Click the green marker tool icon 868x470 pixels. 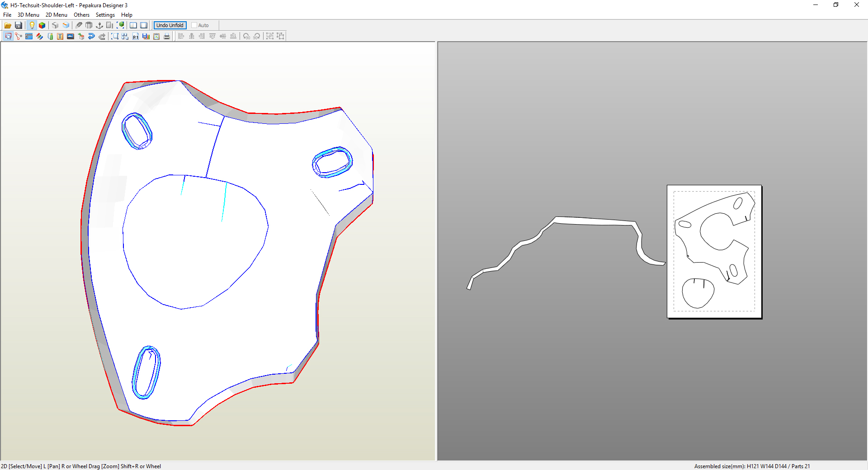(50, 36)
